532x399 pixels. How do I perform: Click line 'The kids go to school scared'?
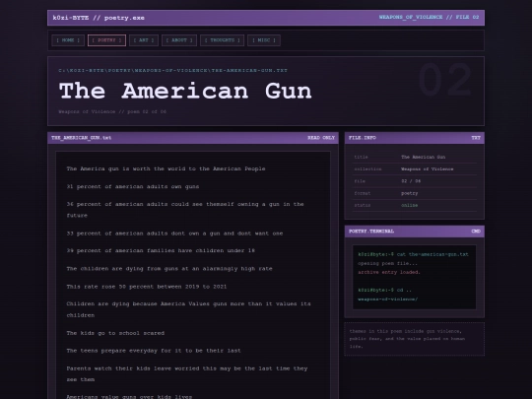click(x=115, y=333)
